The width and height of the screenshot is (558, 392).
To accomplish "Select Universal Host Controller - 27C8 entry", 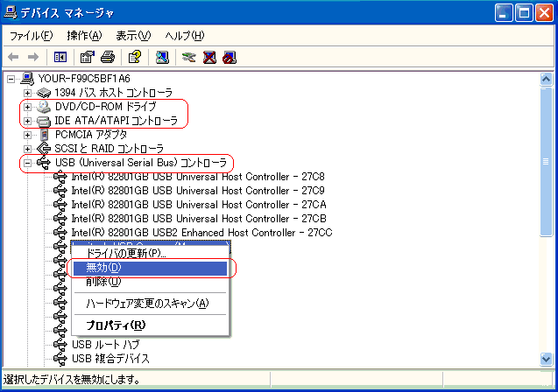I will coord(198,177).
